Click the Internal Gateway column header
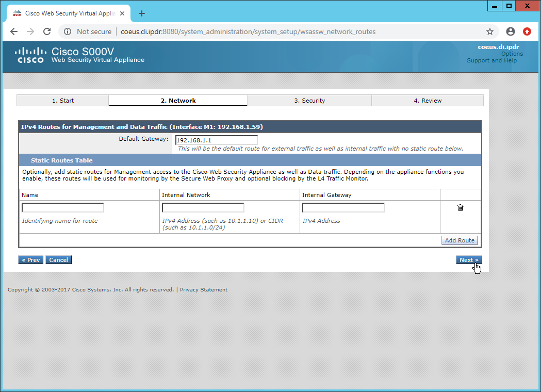This screenshot has width=541, height=392. coord(327,195)
